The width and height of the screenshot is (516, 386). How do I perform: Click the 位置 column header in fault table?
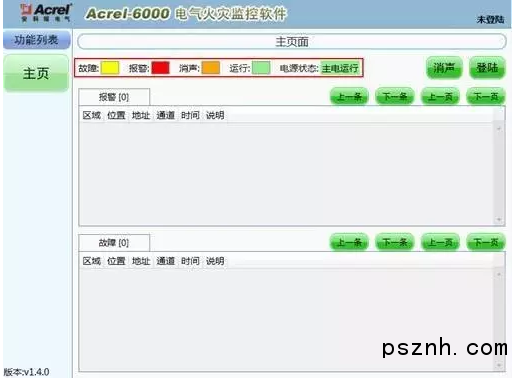point(116,261)
